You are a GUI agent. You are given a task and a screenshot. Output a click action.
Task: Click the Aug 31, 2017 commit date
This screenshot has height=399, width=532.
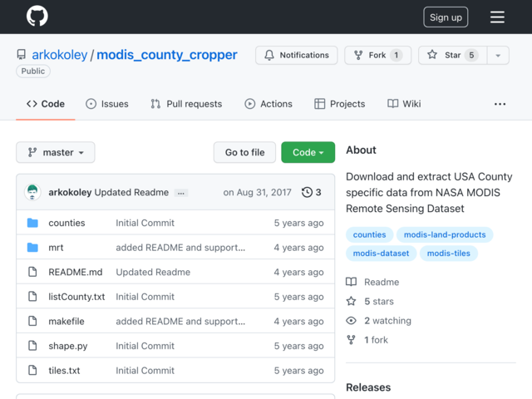pos(257,192)
